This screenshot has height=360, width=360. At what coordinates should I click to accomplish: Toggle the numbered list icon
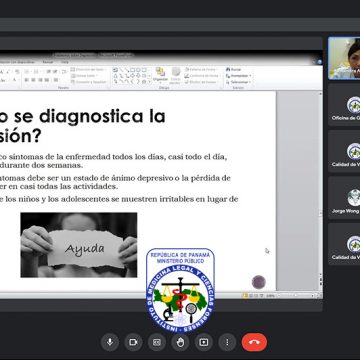(x=36, y=72)
